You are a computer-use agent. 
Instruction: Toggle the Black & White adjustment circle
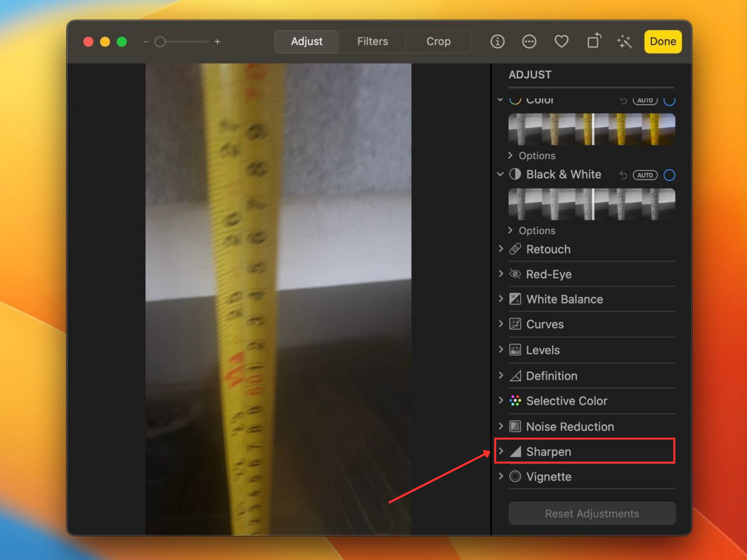tap(669, 175)
